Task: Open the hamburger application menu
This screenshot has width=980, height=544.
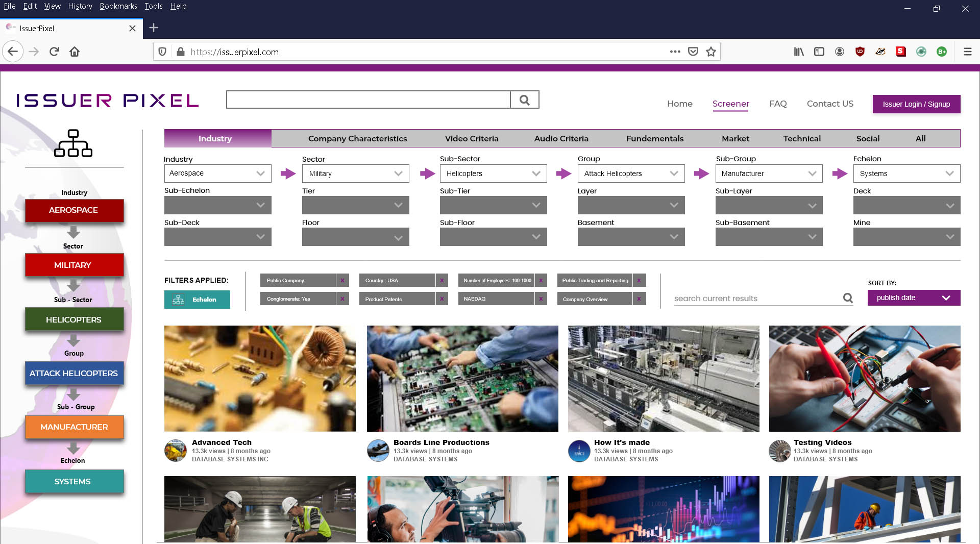Action: tap(967, 52)
